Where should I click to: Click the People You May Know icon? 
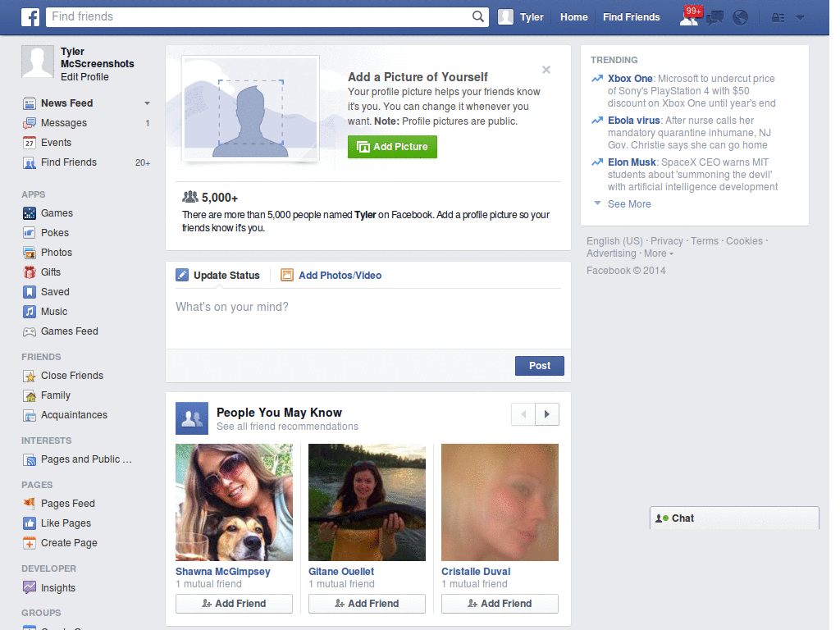click(x=192, y=418)
